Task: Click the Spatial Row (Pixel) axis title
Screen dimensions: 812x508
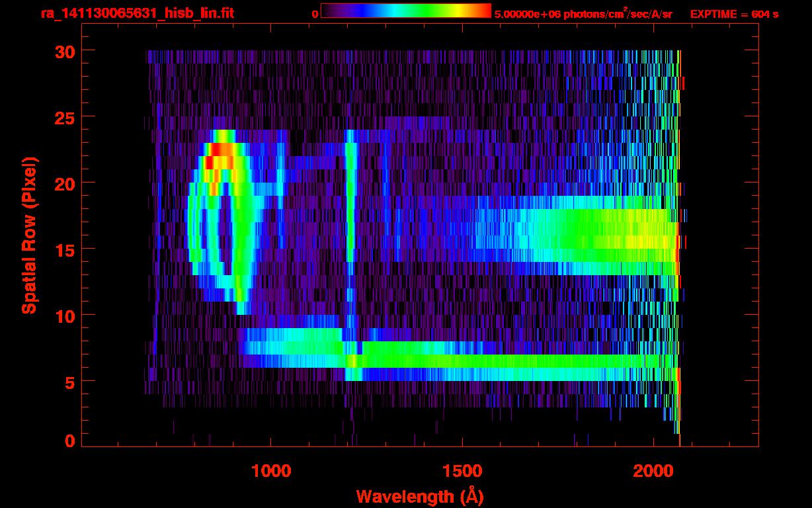Action: tap(30, 235)
